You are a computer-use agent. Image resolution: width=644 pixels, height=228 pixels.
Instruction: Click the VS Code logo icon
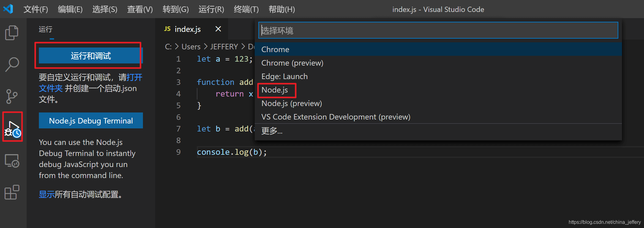pos(8,9)
